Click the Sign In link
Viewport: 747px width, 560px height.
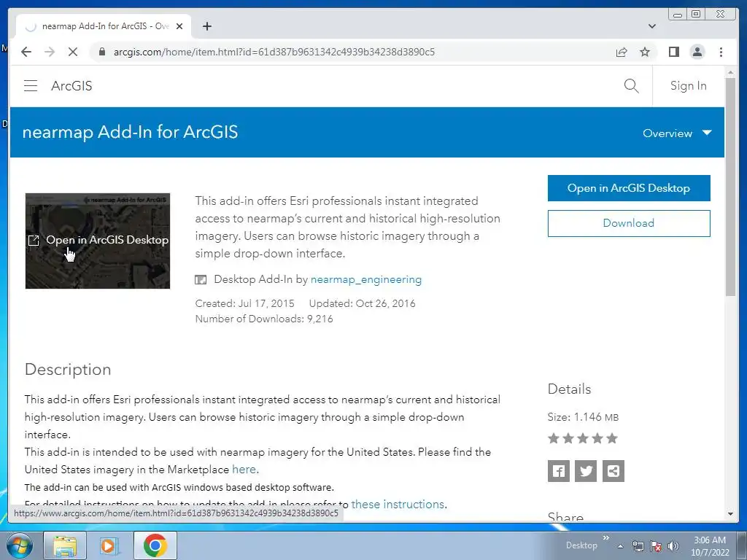(689, 86)
